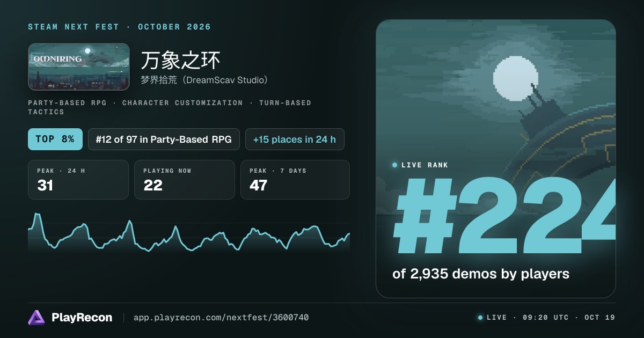The image size is (644, 338).
Task: Click the PlayRecon brand name
Action: (x=82, y=318)
